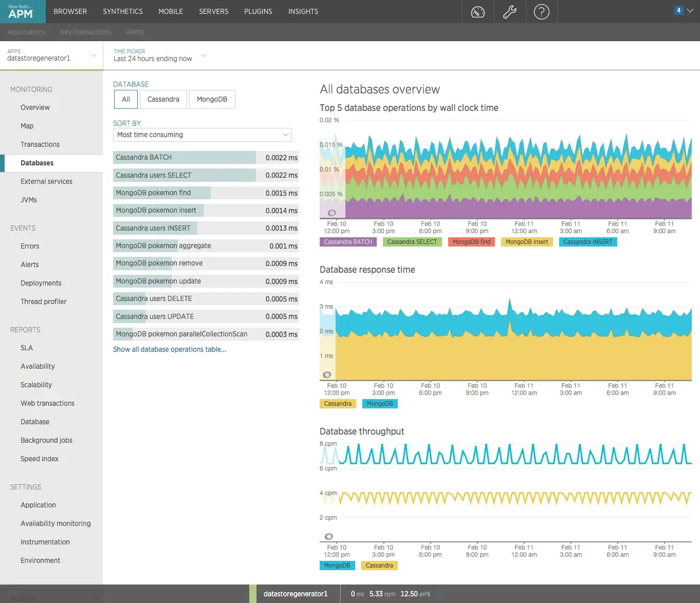
Task: Open the Errors page under EVENTS
Action: click(29, 246)
